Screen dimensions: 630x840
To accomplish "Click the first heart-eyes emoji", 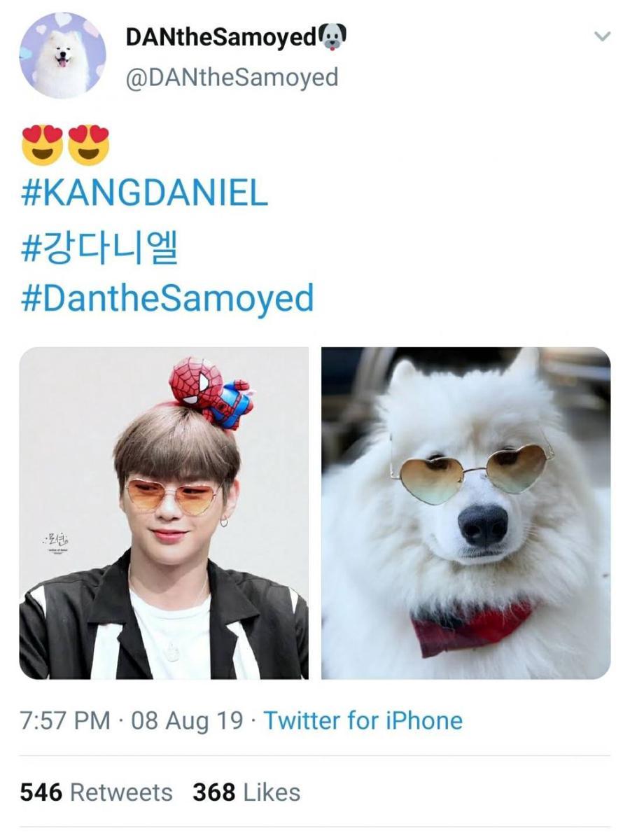I will pos(43,144).
